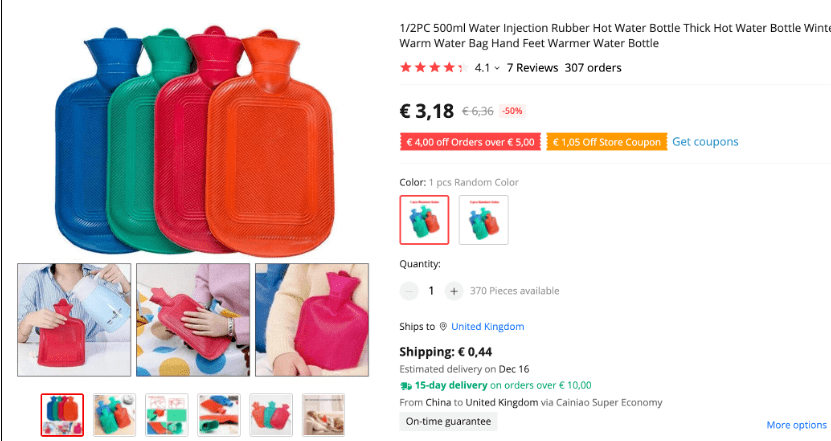The width and height of the screenshot is (831, 441).
Task: Click the quantity number input field
Action: click(x=431, y=291)
